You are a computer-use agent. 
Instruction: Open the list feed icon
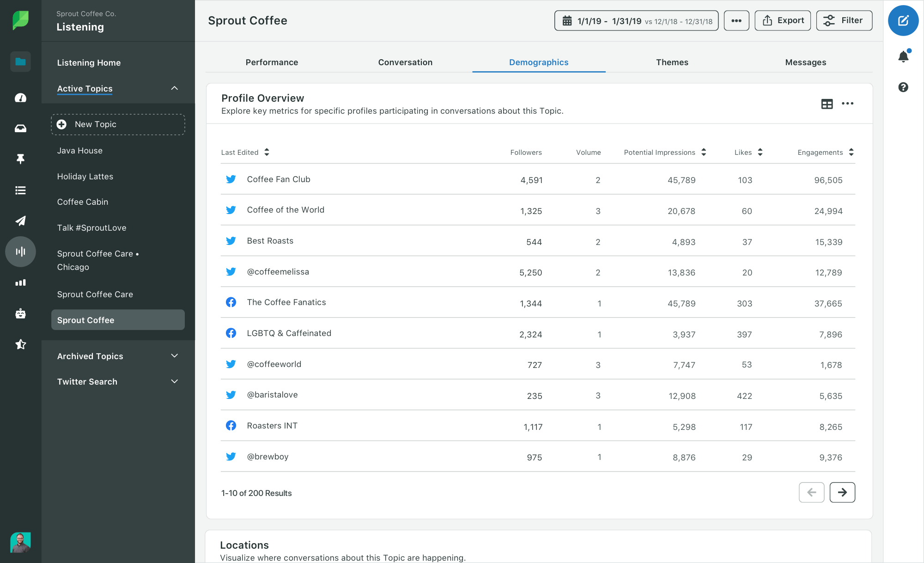click(20, 190)
